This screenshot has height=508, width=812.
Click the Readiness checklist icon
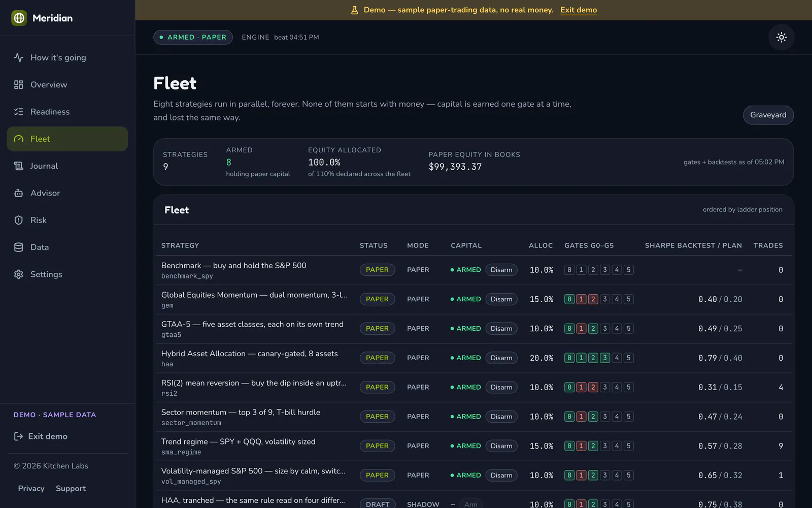pos(19,112)
